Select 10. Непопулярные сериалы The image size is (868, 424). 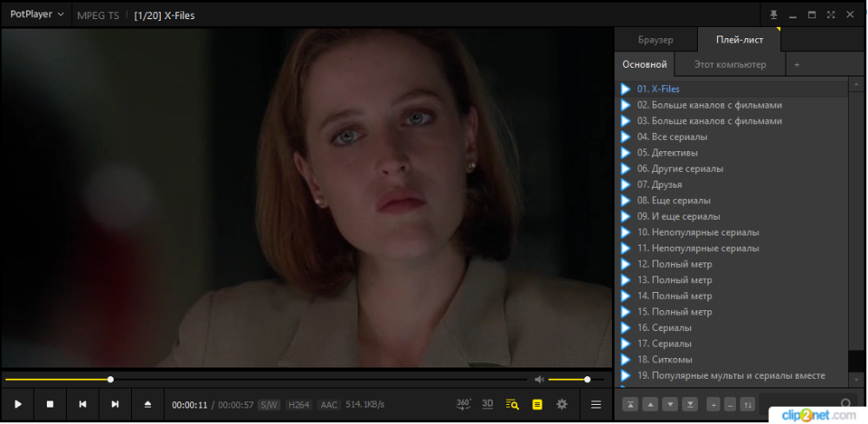(x=732, y=232)
